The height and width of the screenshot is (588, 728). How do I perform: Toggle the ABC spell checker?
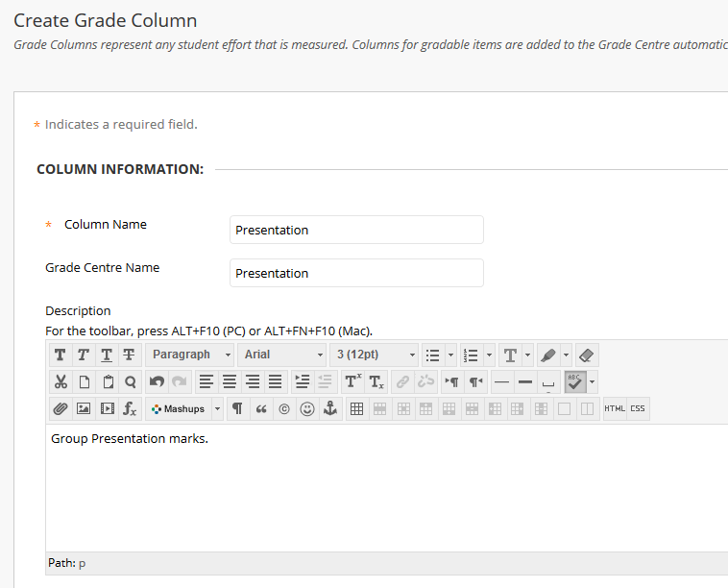pos(575,382)
